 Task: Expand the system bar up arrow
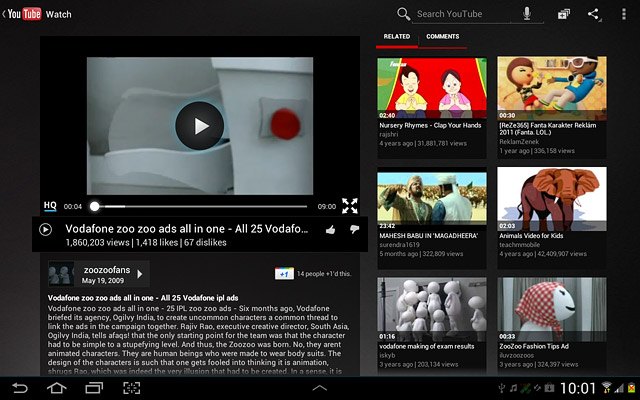pos(320,388)
